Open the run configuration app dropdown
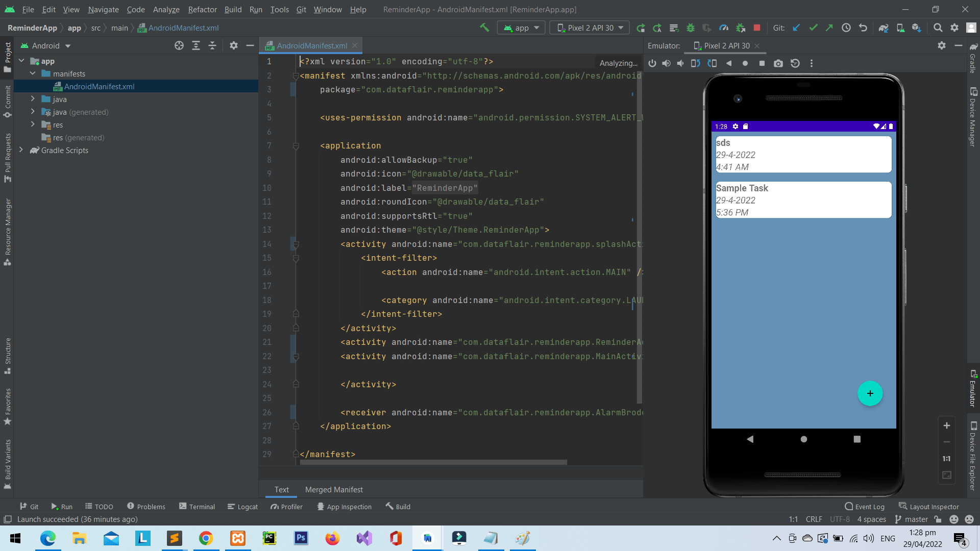 tap(521, 28)
